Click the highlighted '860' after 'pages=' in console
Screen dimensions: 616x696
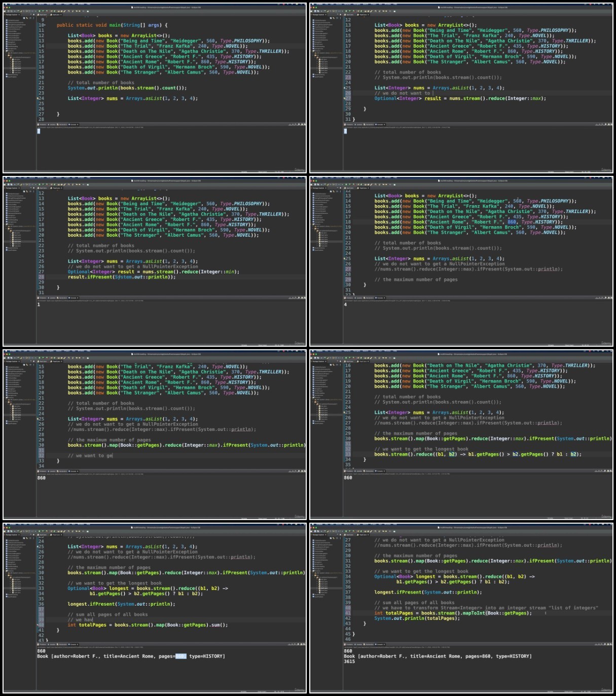(180, 656)
